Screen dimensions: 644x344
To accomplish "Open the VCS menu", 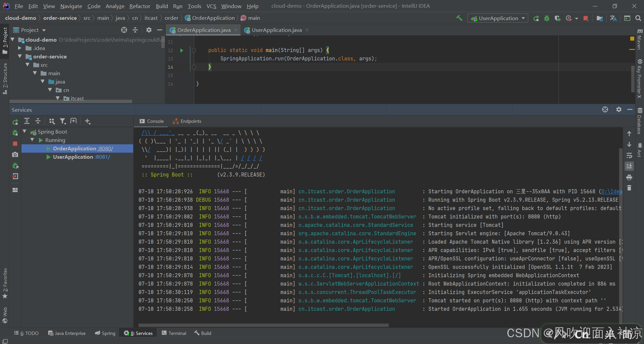I will (211, 6).
